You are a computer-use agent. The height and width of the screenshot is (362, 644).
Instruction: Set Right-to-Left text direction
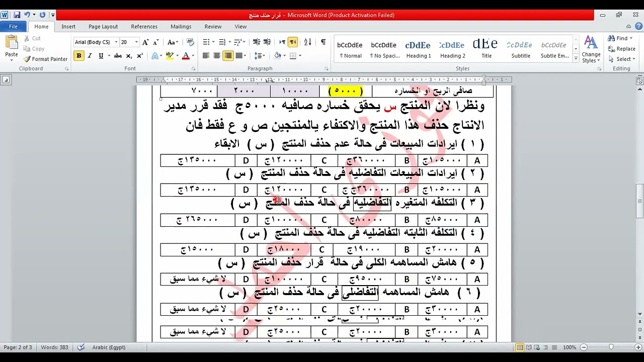click(293, 42)
